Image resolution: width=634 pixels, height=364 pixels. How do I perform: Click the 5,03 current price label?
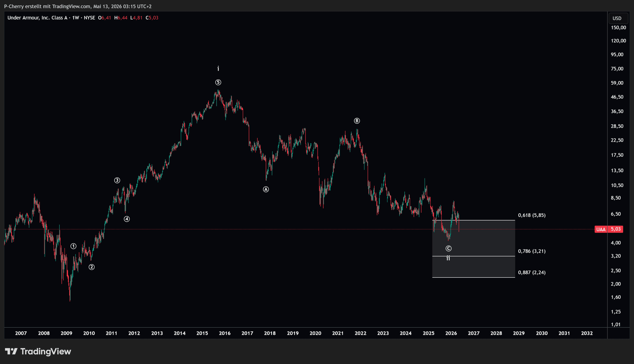(615, 229)
